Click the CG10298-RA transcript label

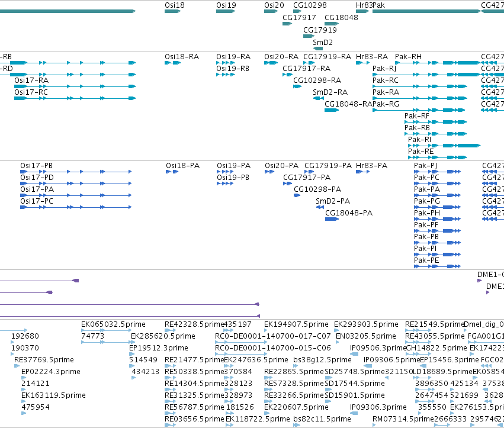coord(317,81)
